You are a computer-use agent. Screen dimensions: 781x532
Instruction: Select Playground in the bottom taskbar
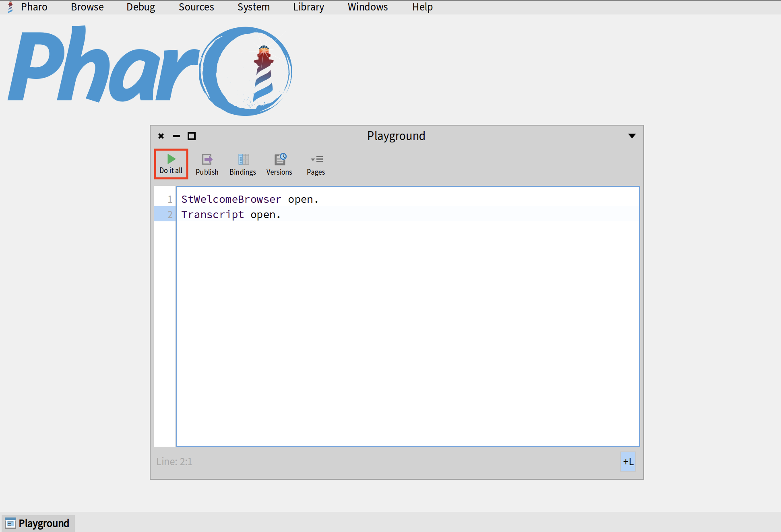[38, 523]
